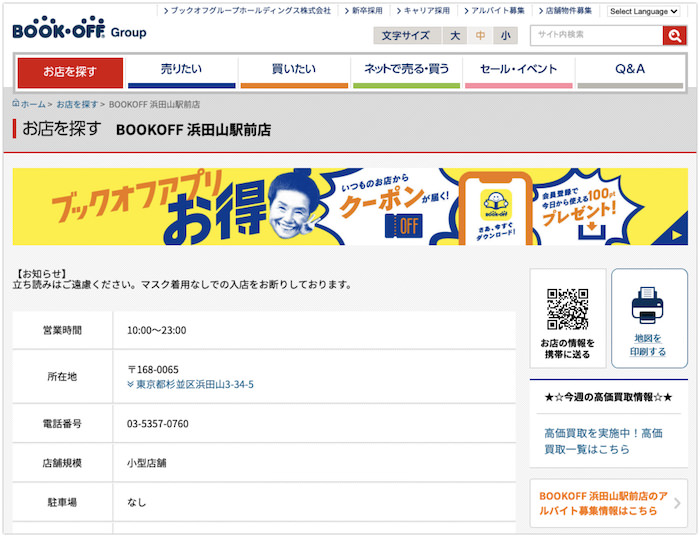Click the play arrow on banner corner
The width and height of the screenshot is (700, 537).
(x=677, y=235)
